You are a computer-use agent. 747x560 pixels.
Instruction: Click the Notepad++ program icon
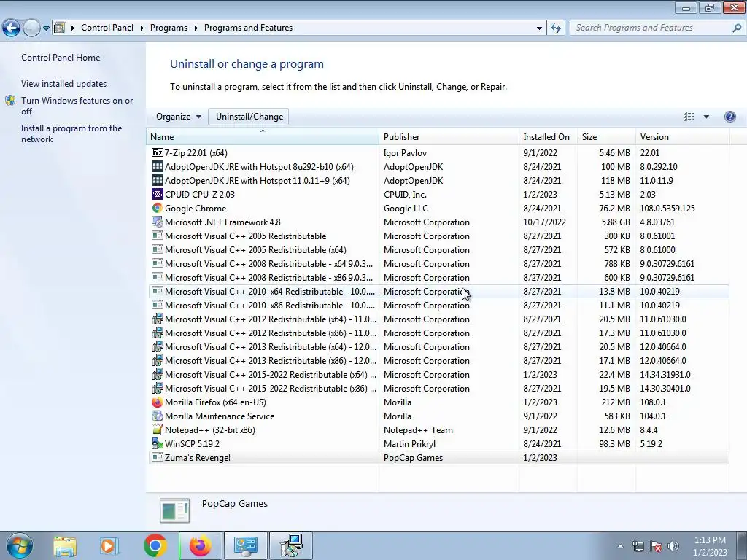click(158, 430)
